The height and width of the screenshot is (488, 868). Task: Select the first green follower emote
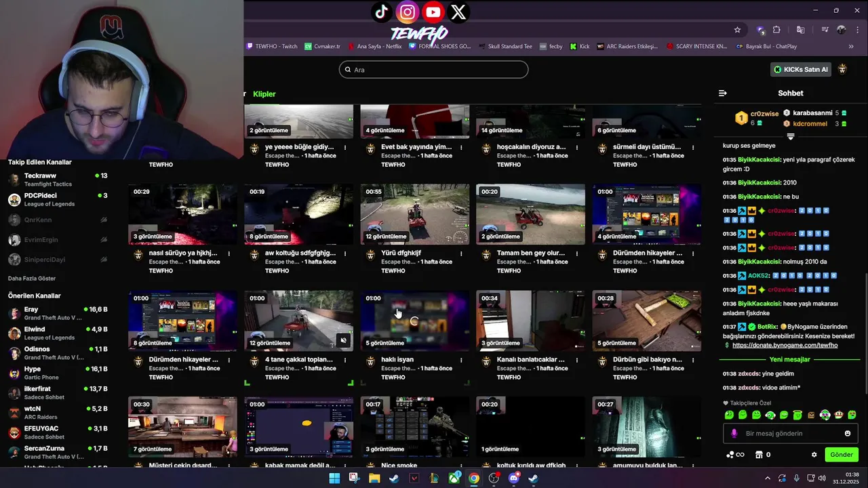[729, 415]
